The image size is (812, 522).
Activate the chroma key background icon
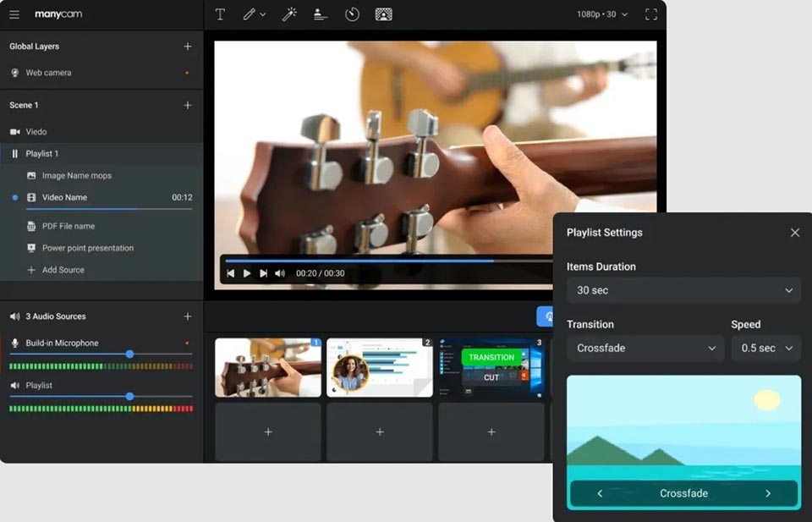pyautogui.click(x=383, y=14)
